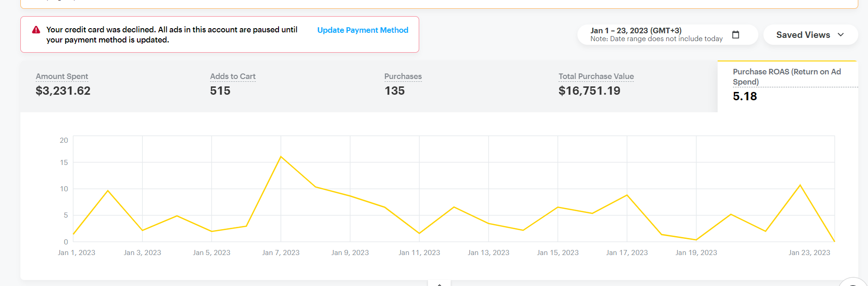The image size is (868, 286).
Task: Click the red warning triangle icon
Action: [36, 30]
